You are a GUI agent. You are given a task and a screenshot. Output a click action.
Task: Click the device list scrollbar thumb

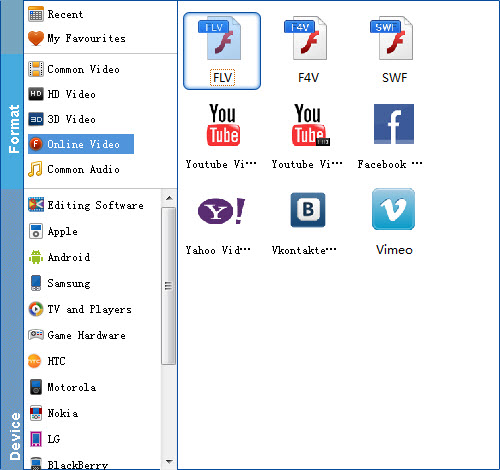pos(169,286)
